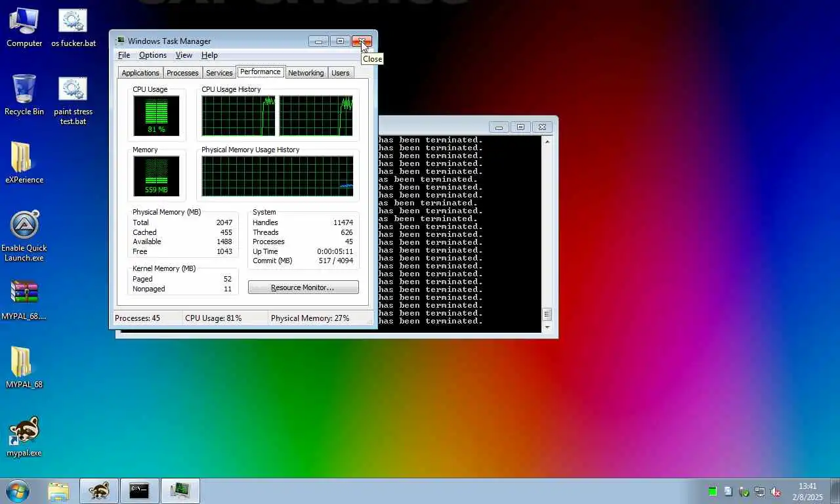Screen dimensions: 840x504
Task: Click the muted volume tray icon
Action: point(776,492)
